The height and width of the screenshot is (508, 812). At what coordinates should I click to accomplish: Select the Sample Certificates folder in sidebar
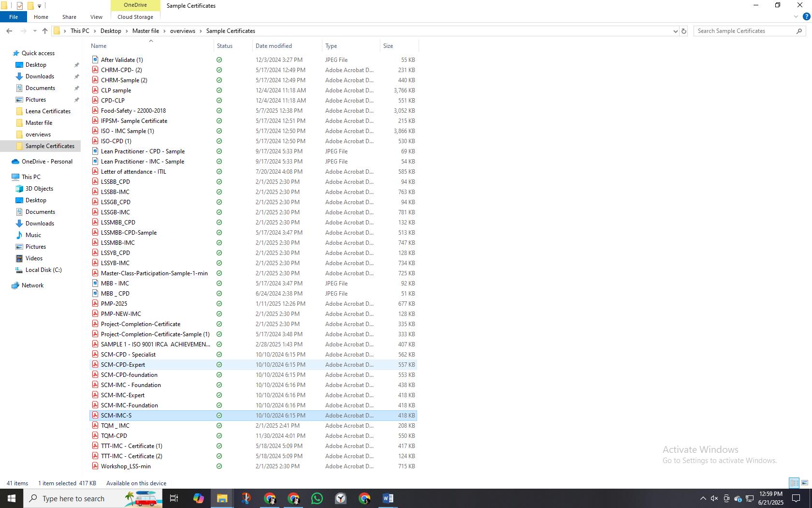click(x=50, y=146)
